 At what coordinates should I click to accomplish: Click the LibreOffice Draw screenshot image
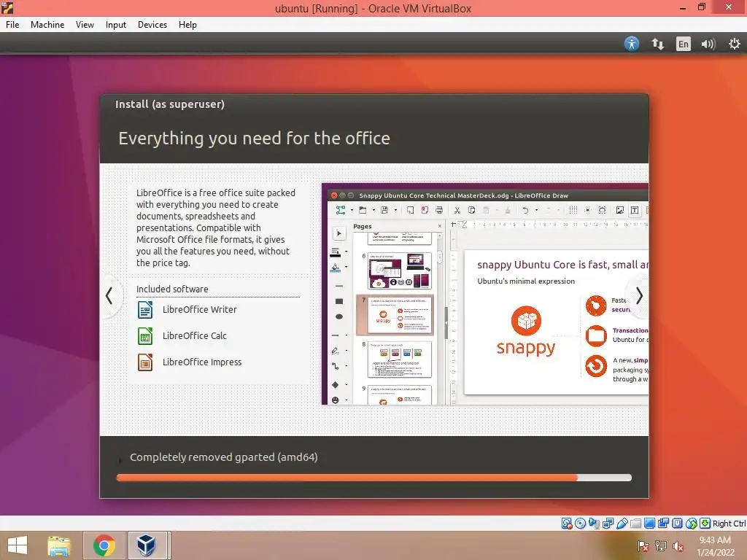[485, 294]
